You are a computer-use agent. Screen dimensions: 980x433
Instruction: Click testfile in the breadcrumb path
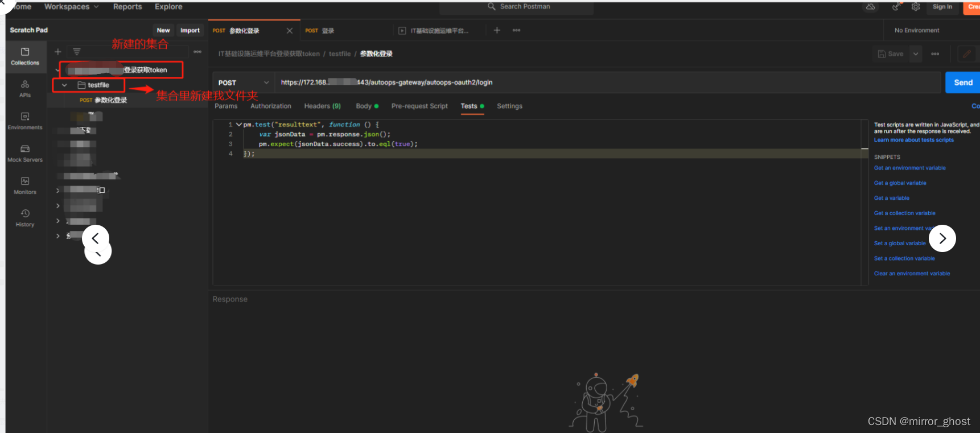tap(340, 54)
